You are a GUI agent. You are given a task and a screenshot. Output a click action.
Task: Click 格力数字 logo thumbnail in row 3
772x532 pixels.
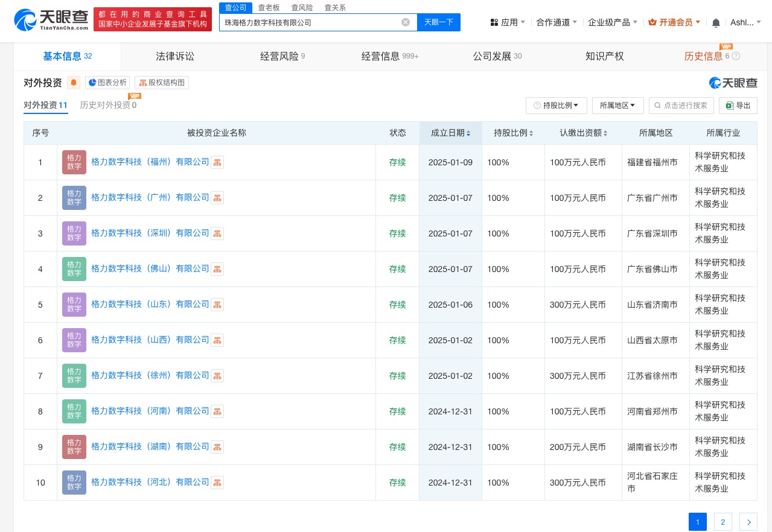pos(74,233)
